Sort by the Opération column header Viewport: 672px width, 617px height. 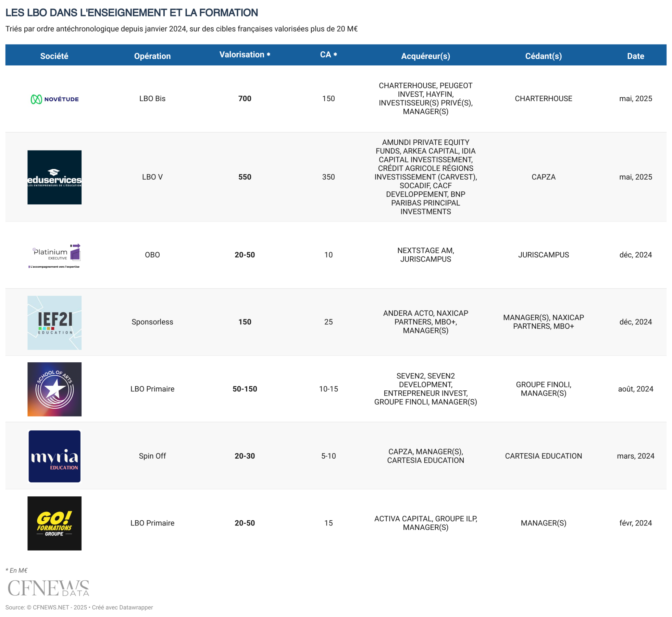click(x=152, y=56)
